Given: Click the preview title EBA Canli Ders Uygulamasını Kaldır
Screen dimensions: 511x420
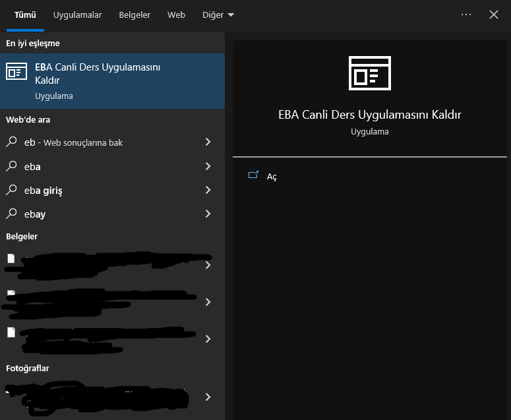Looking at the screenshot, I should (x=369, y=115).
